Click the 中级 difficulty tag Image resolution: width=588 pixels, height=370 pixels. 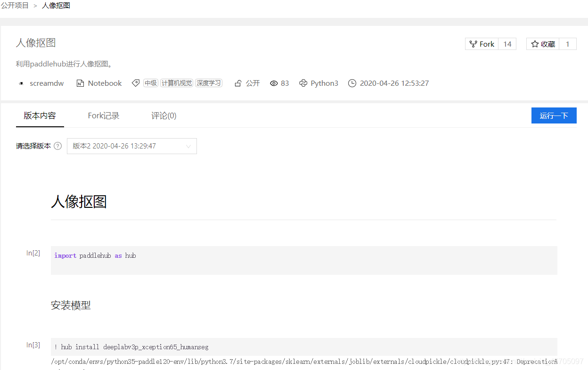151,83
